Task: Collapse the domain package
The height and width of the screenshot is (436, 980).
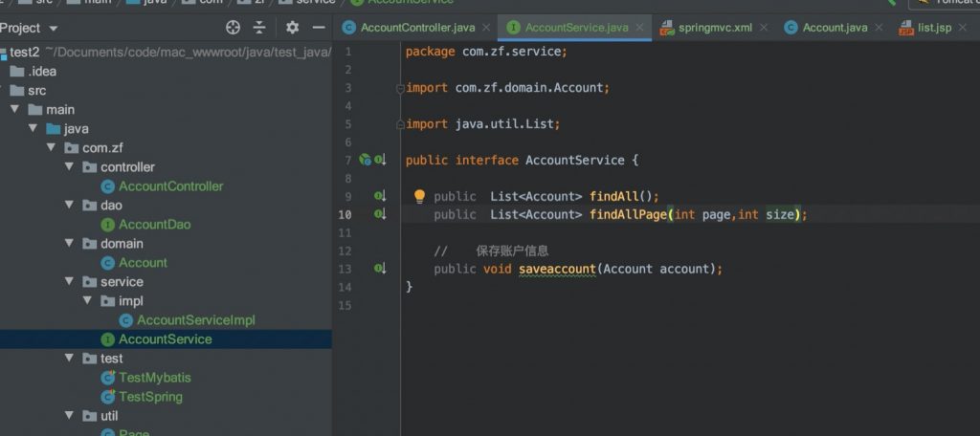Action: coord(69,244)
